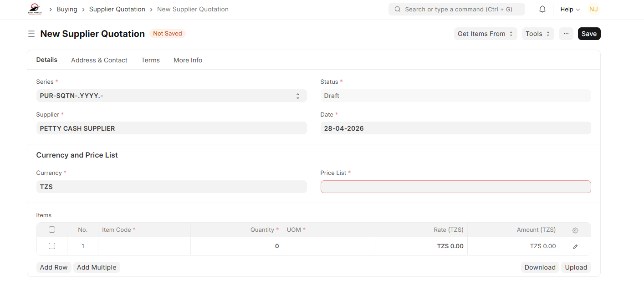Edit item row 1 with the pencil icon
This screenshot has width=644, height=296.
(x=575, y=246)
